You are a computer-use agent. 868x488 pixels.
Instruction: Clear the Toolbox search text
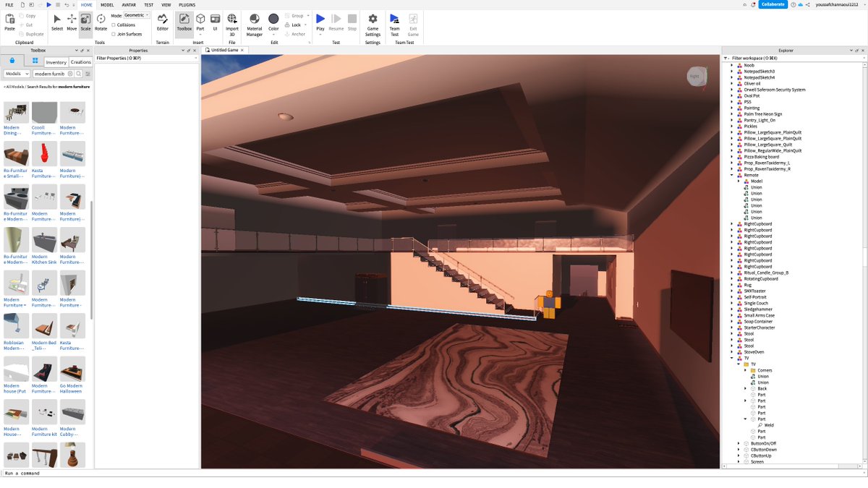coord(70,74)
